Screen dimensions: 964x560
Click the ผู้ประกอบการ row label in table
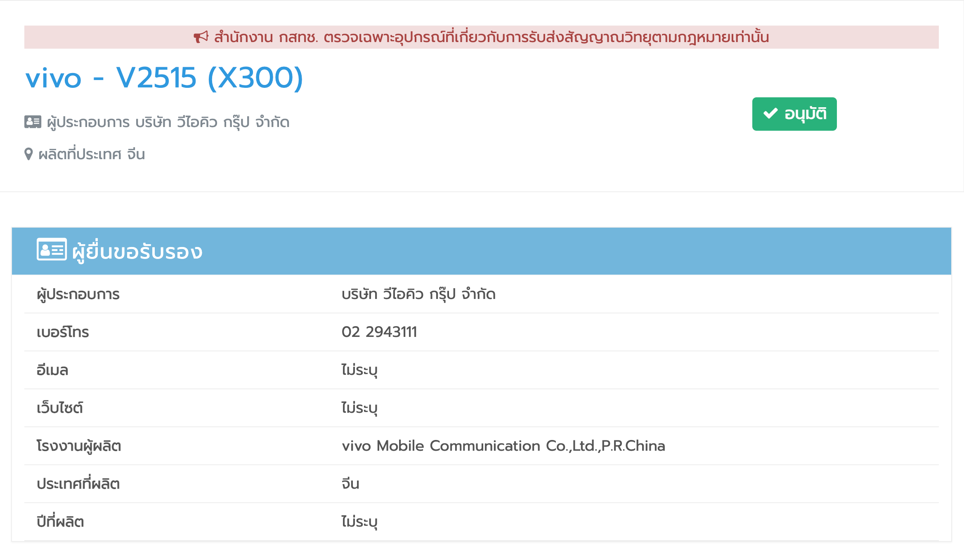(x=78, y=294)
